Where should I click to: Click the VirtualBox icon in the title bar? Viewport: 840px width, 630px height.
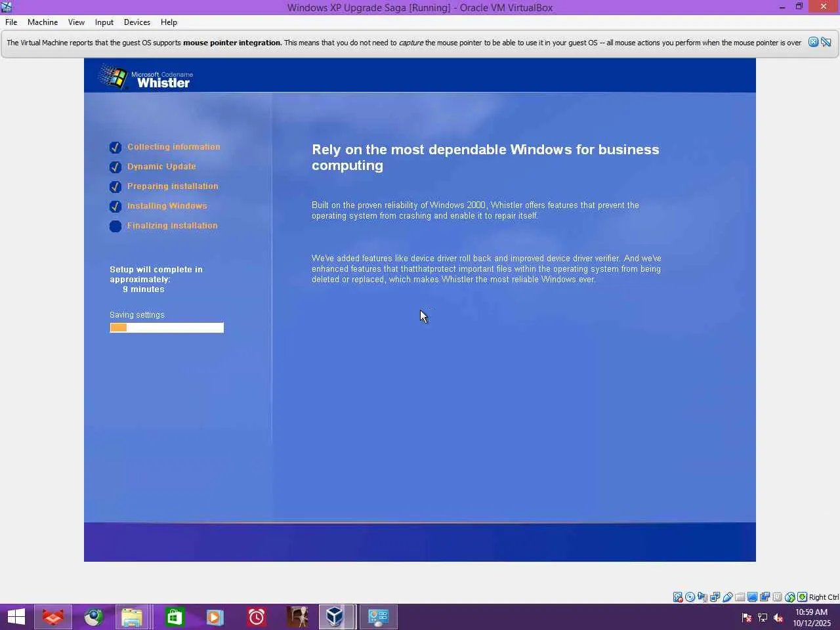pyautogui.click(x=7, y=7)
